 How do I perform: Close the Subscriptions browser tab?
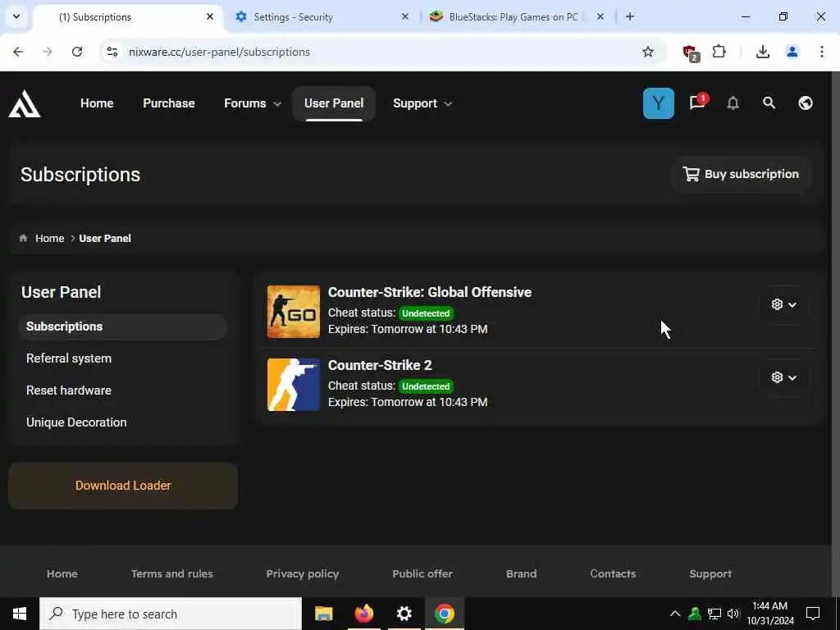[210, 16]
